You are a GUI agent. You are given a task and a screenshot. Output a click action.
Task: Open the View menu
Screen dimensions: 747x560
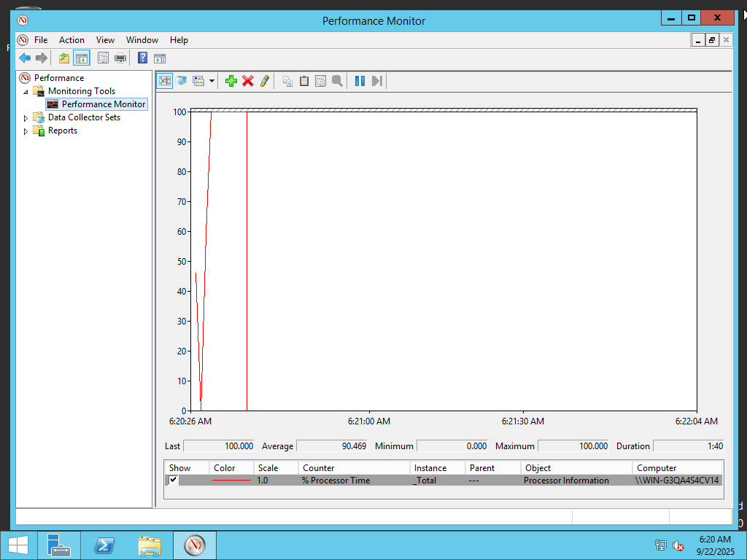coord(105,40)
